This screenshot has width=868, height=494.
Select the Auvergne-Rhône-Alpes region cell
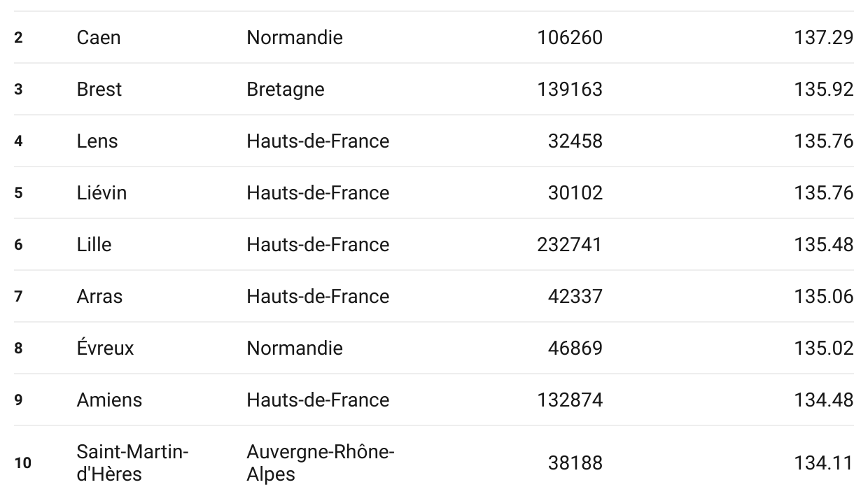click(x=321, y=463)
